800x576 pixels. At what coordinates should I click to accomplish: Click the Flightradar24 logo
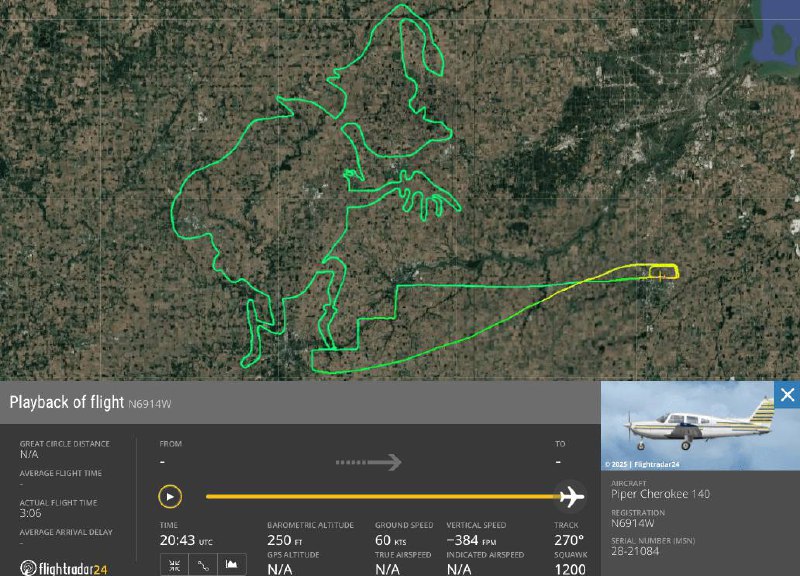click(64, 568)
